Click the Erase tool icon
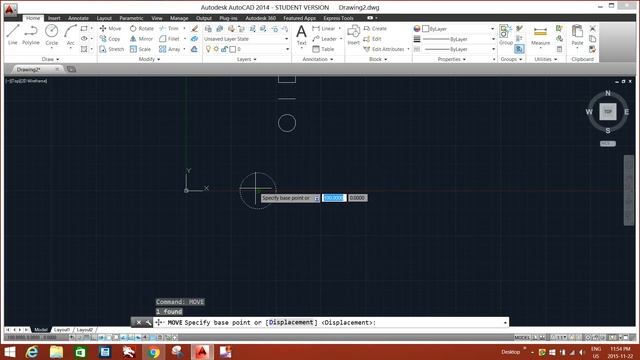Viewport: 640px width, 360px height. [195, 29]
